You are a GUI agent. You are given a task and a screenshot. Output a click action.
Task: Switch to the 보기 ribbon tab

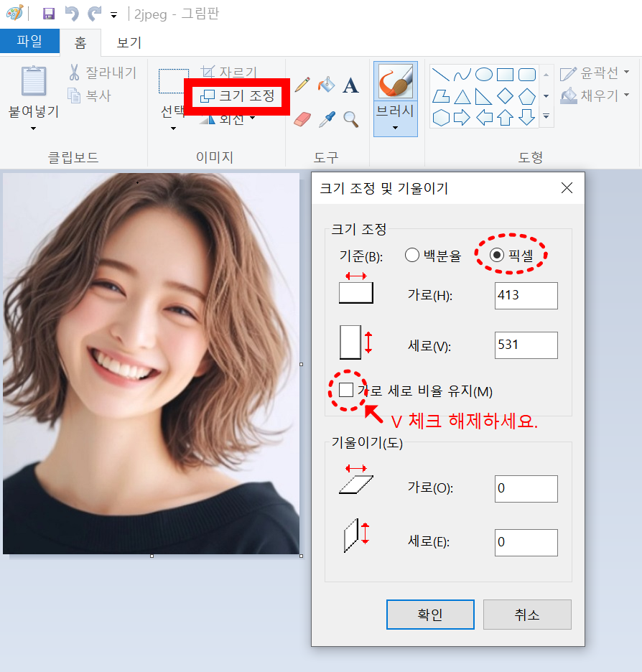tap(127, 41)
